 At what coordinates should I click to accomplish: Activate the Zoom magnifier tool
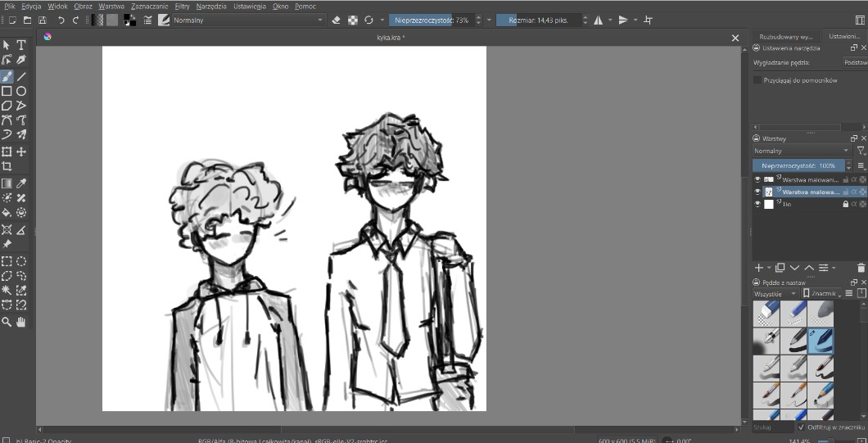[7, 323]
